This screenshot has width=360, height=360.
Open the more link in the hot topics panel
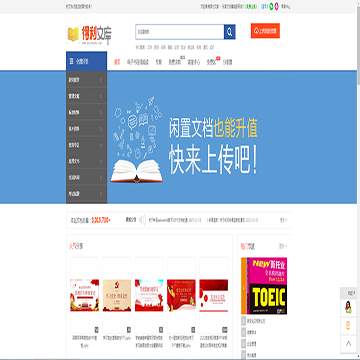tap(283, 246)
